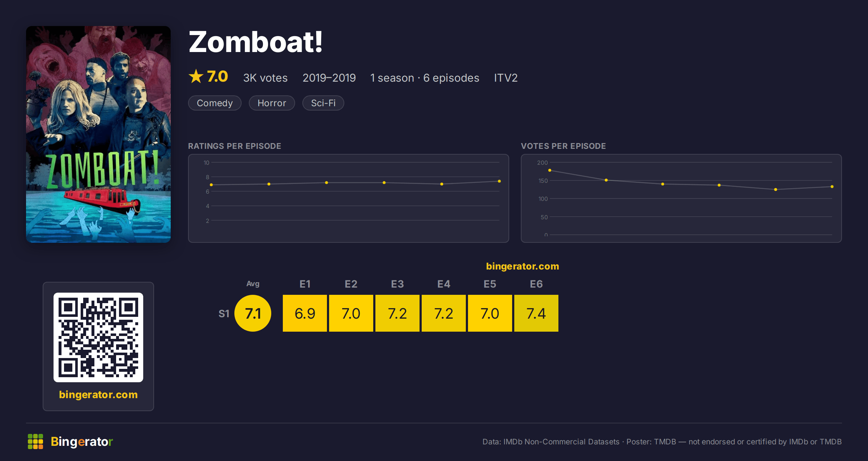868x461 pixels.
Task: Select episode E5 rating tile
Action: pyautogui.click(x=490, y=313)
